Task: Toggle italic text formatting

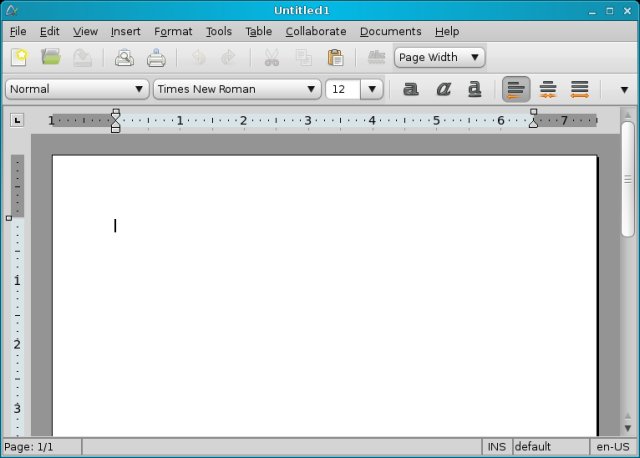Action: click(443, 89)
